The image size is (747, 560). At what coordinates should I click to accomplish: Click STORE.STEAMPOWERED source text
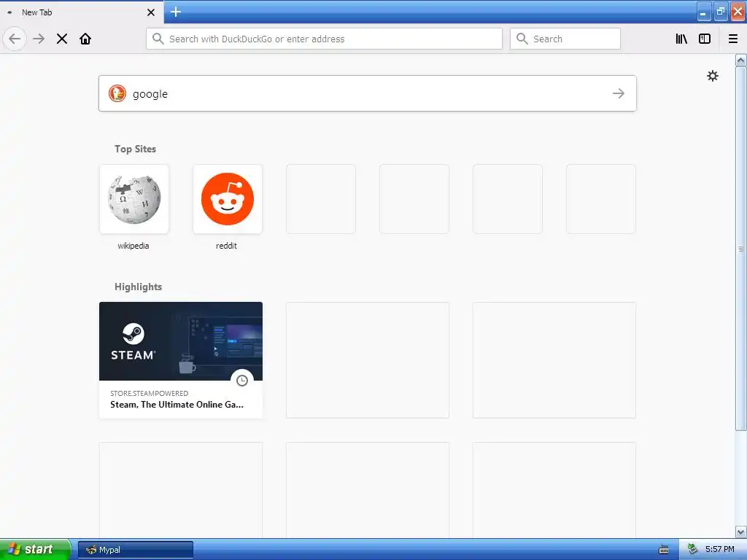pos(149,393)
